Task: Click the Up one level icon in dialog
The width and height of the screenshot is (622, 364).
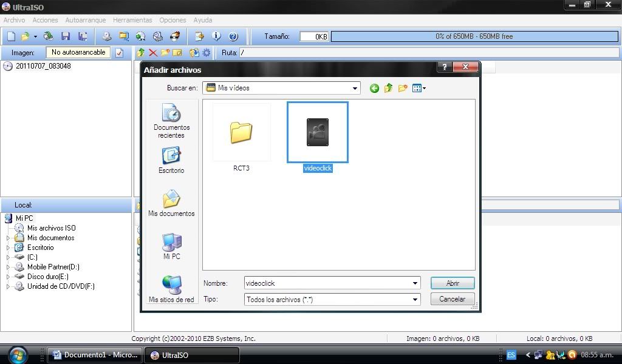Action: click(388, 88)
